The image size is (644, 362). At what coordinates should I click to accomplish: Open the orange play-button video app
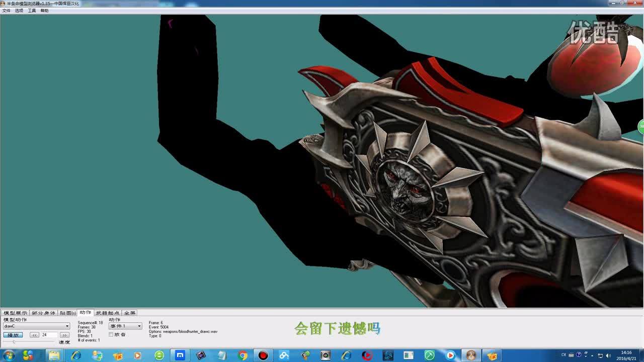138,355
